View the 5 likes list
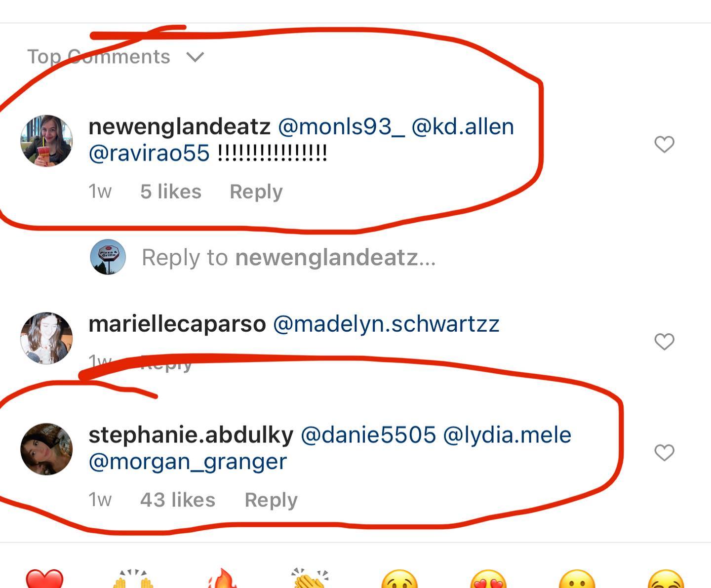The height and width of the screenshot is (588, 711). tap(171, 192)
